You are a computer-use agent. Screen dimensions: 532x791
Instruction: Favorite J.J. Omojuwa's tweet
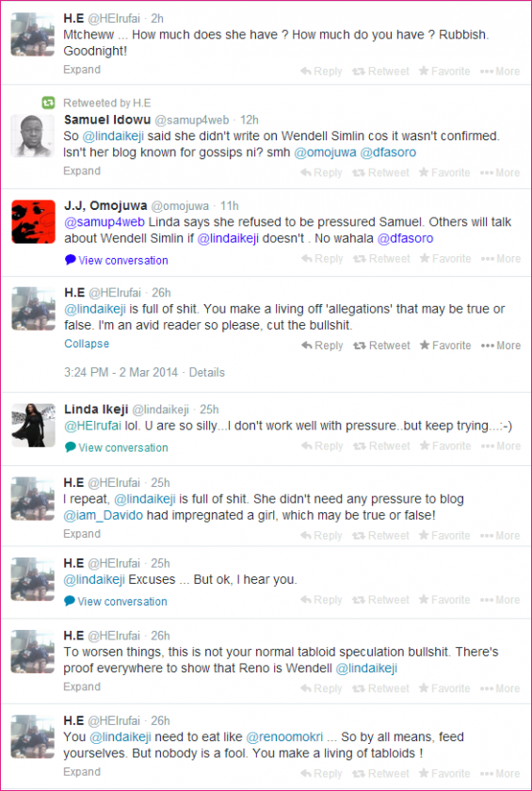click(445, 259)
